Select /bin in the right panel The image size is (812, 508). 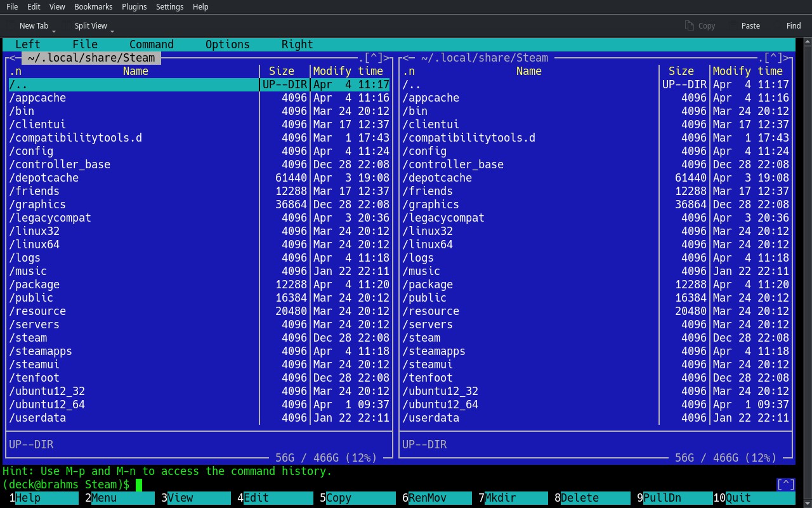point(596,111)
